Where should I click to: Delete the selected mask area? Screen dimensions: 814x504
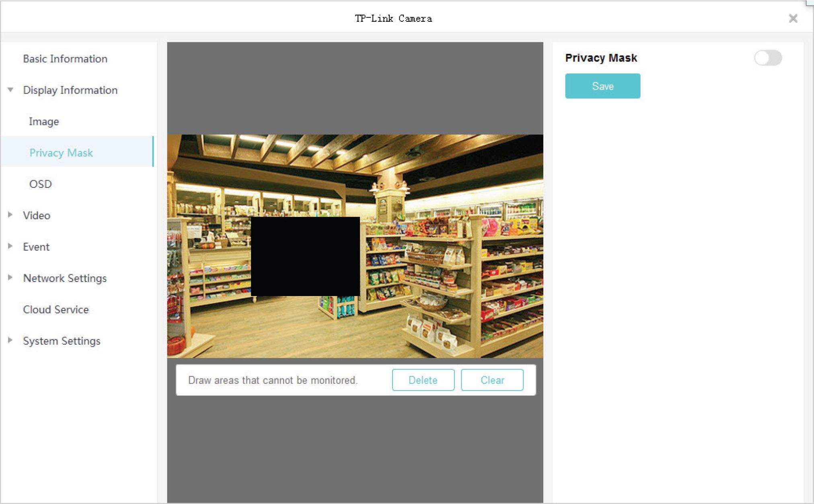pyautogui.click(x=423, y=380)
